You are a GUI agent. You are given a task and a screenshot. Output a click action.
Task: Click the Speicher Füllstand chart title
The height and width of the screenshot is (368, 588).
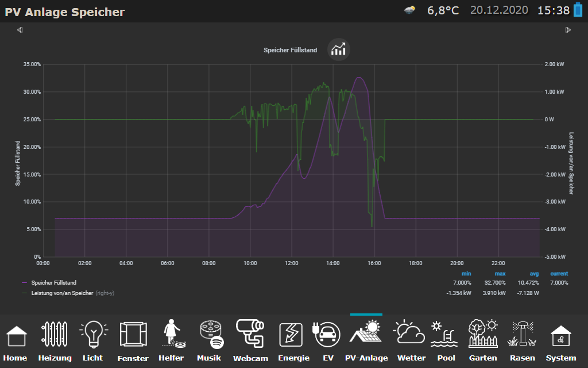(290, 50)
